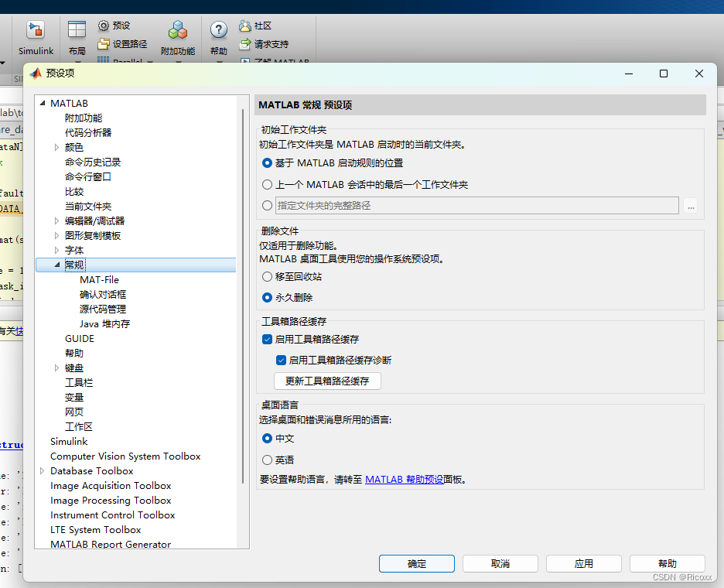Expand the 编辑器/调试器 tree node

click(x=56, y=220)
